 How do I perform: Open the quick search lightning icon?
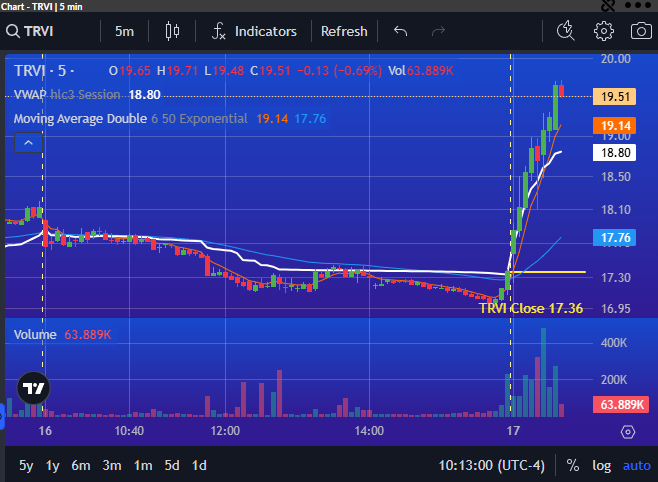[x=566, y=31]
